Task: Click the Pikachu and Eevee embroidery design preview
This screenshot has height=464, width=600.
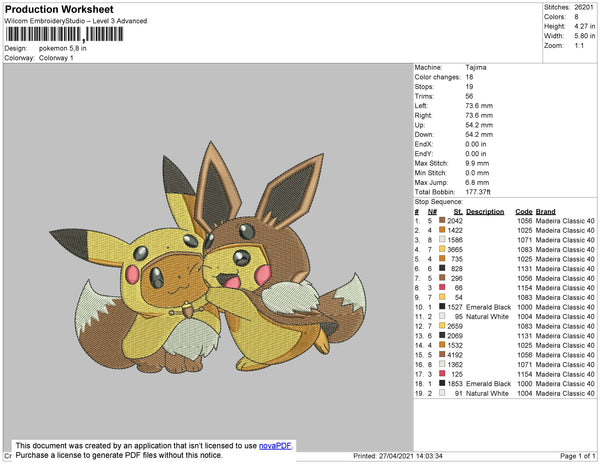Action: [x=208, y=257]
